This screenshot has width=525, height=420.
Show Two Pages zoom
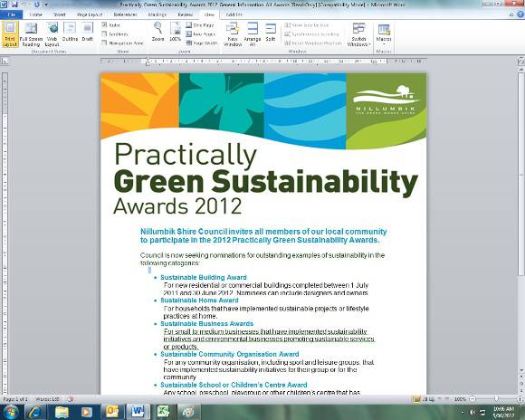click(201, 34)
